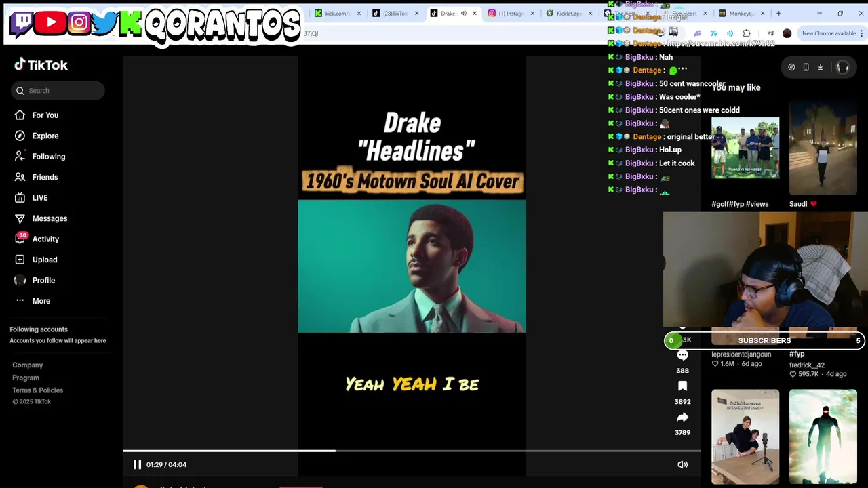Click the 388 comment count
The image size is (868, 488).
point(682,371)
